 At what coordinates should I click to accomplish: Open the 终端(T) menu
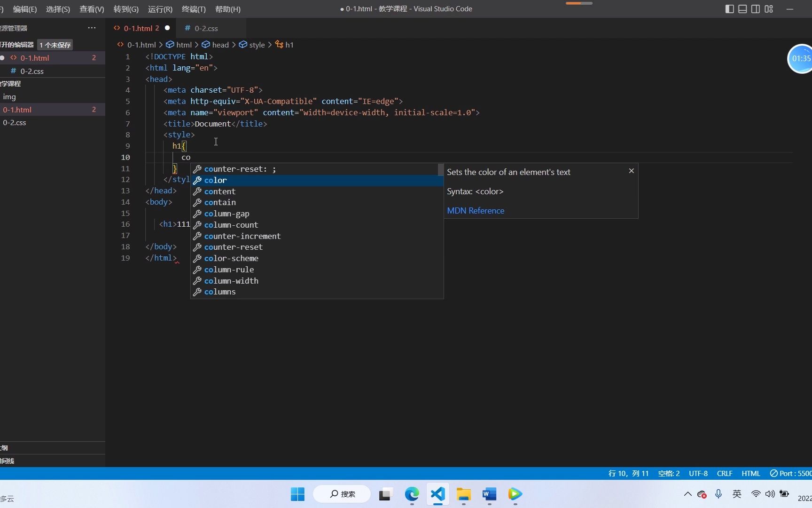point(194,9)
